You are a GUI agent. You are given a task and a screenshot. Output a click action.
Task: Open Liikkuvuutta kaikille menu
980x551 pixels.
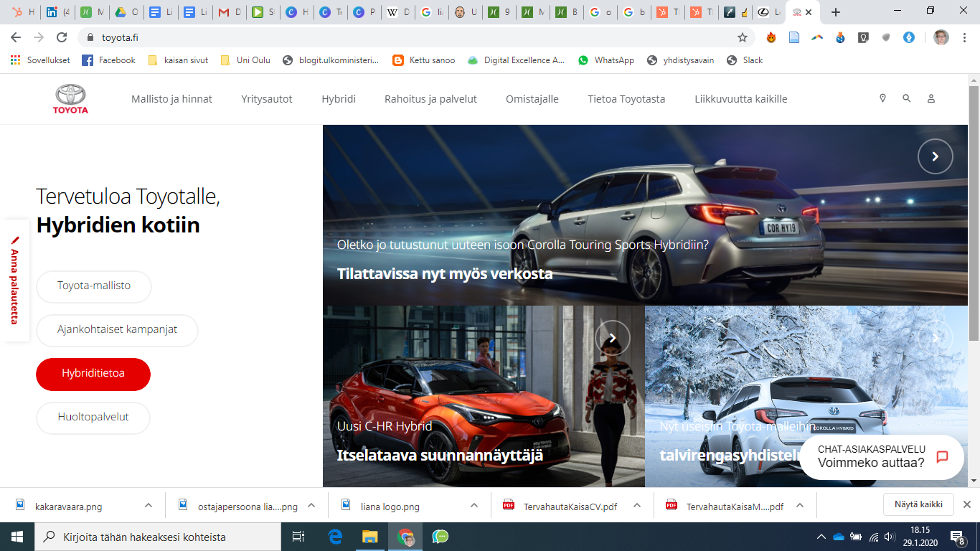pyautogui.click(x=741, y=99)
